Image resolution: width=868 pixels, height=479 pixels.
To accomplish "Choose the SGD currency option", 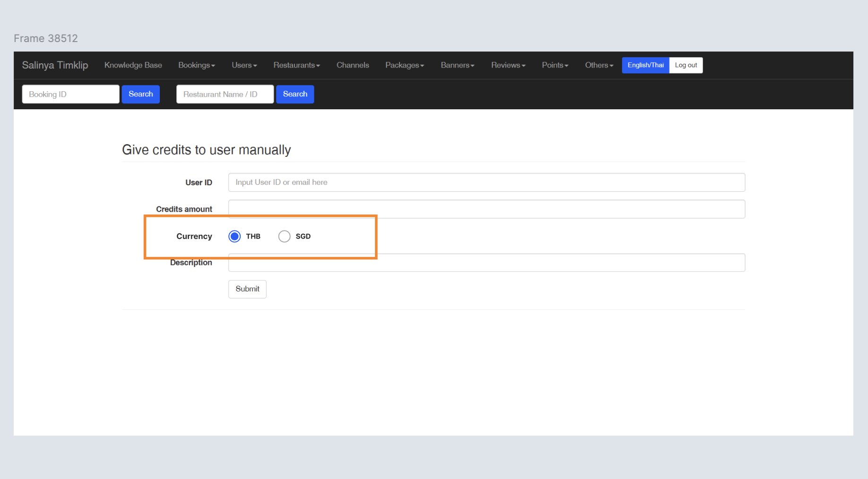I will (284, 236).
